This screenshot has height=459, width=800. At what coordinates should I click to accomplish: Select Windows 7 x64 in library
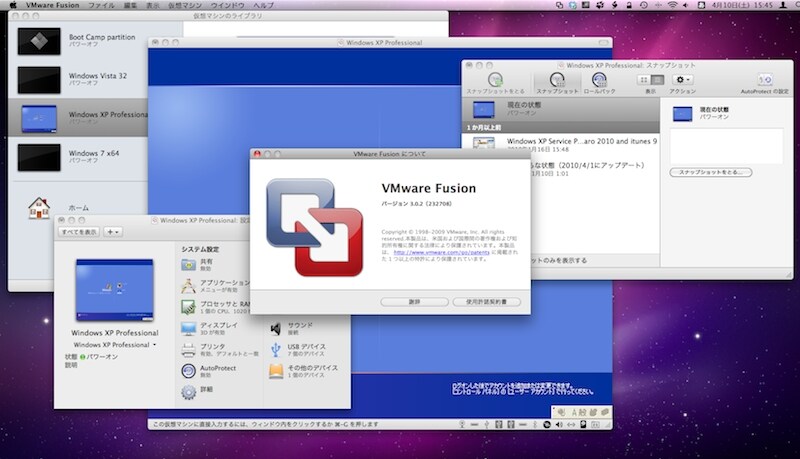(x=78, y=157)
